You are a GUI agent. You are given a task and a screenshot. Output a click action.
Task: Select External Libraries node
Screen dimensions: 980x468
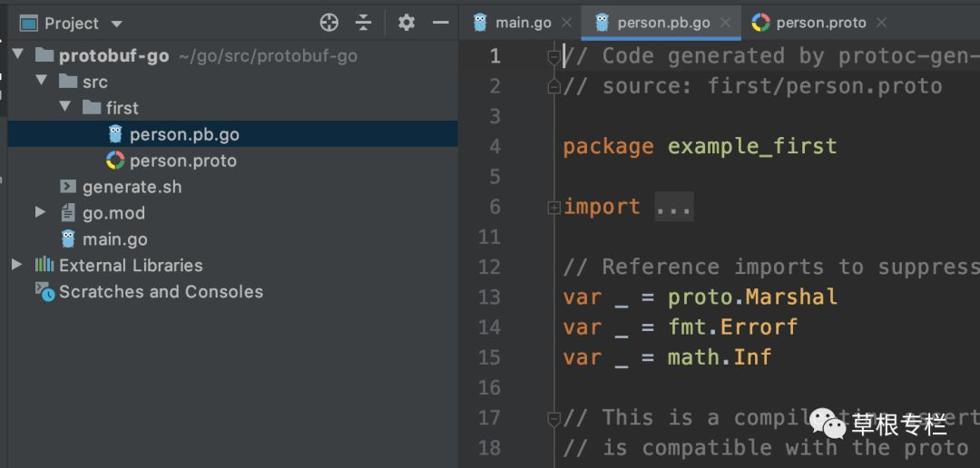tap(131, 266)
